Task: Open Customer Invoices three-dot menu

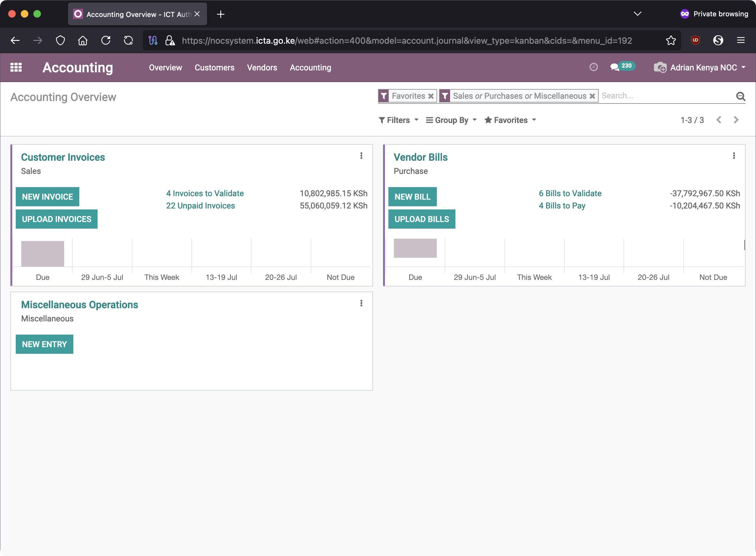Action: point(361,156)
